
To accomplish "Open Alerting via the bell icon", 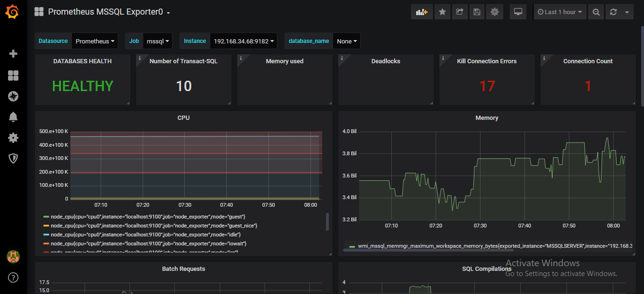I will [13, 117].
